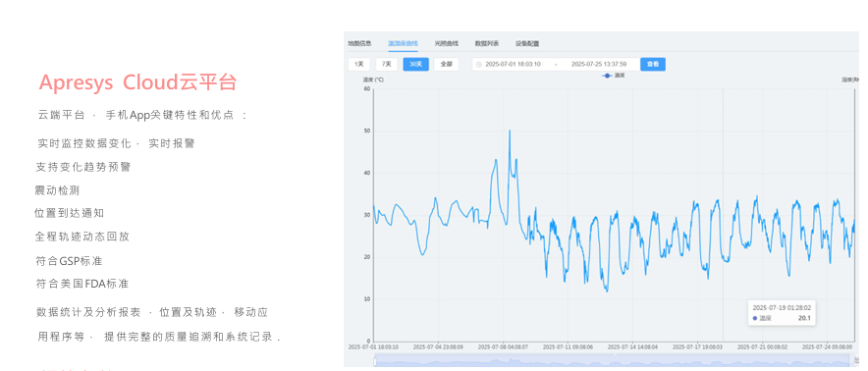Select the 30天 range button
The image size is (868, 371).
pos(415,64)
